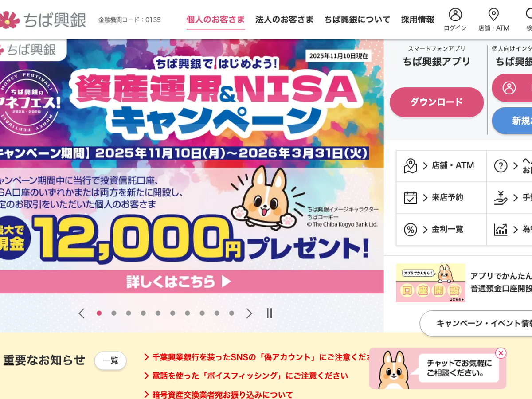Click the ダウンロード app button
Image resolution: width=532 pixels, height=399 pixels.
[x=437, y=102]
